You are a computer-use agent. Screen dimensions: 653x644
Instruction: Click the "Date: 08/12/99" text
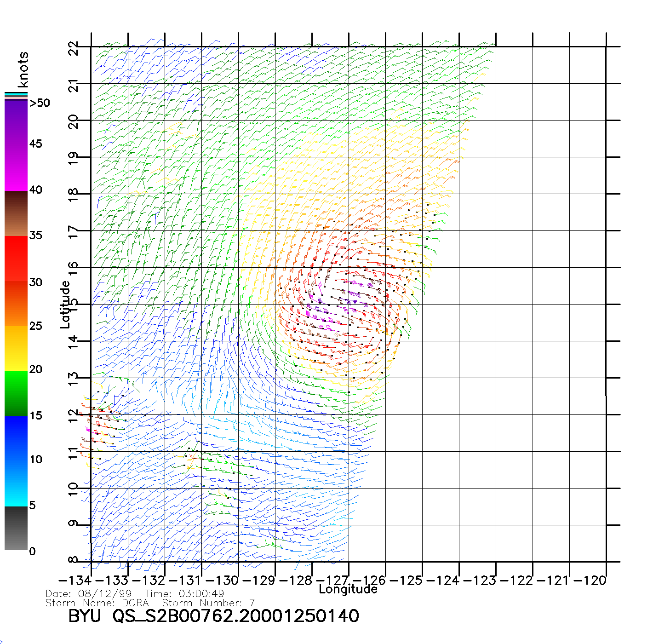click(x=89, y=594)
